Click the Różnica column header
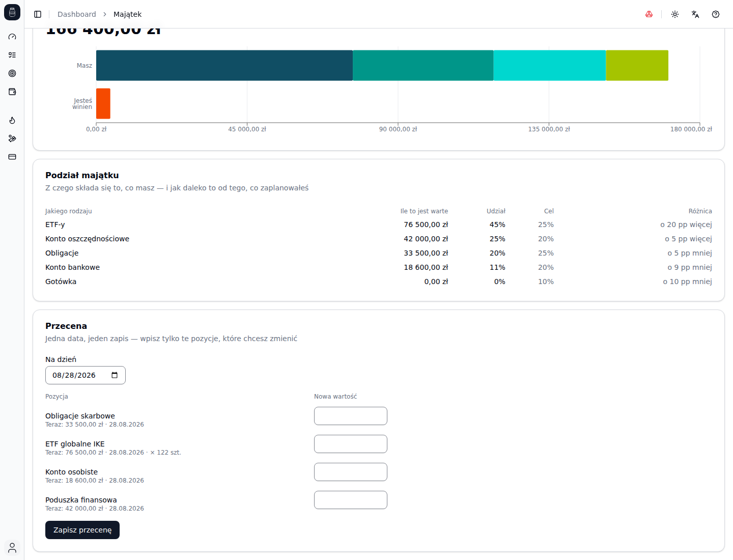 700,211
